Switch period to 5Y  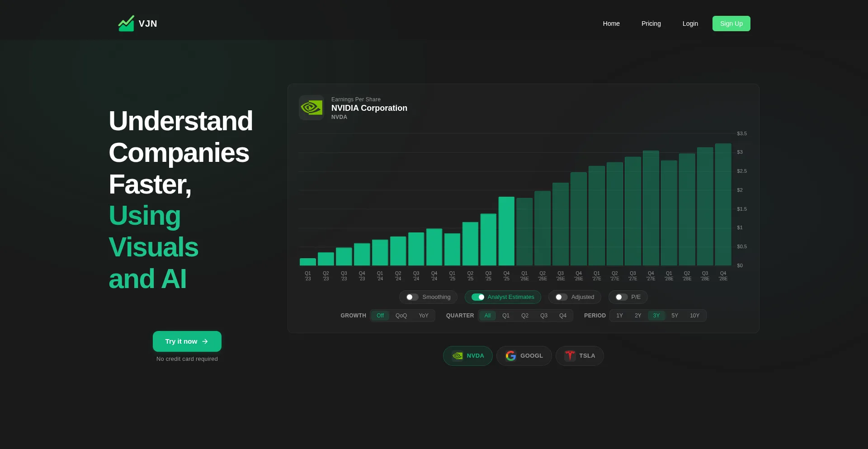point(675,316)
